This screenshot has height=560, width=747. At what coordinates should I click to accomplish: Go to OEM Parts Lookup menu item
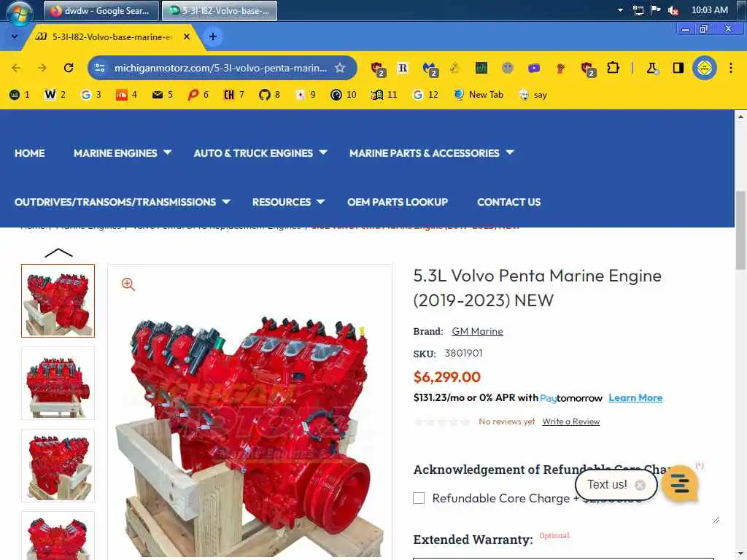pyautogui.click(x=398, y=202)
